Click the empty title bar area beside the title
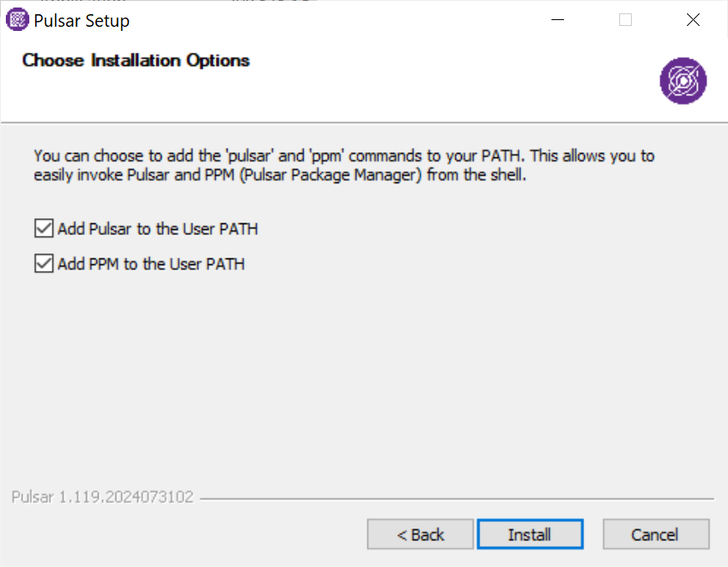Viewport: 728px width, 567px height. click(335, 20)
